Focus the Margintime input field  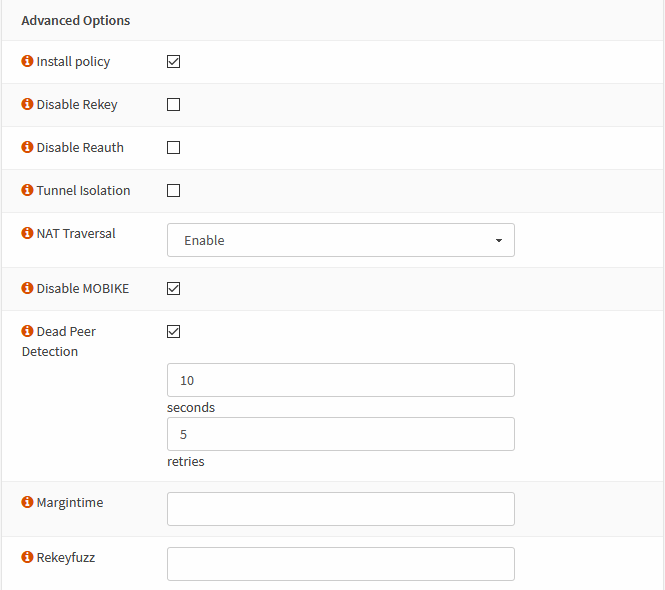tap(341, 509)
